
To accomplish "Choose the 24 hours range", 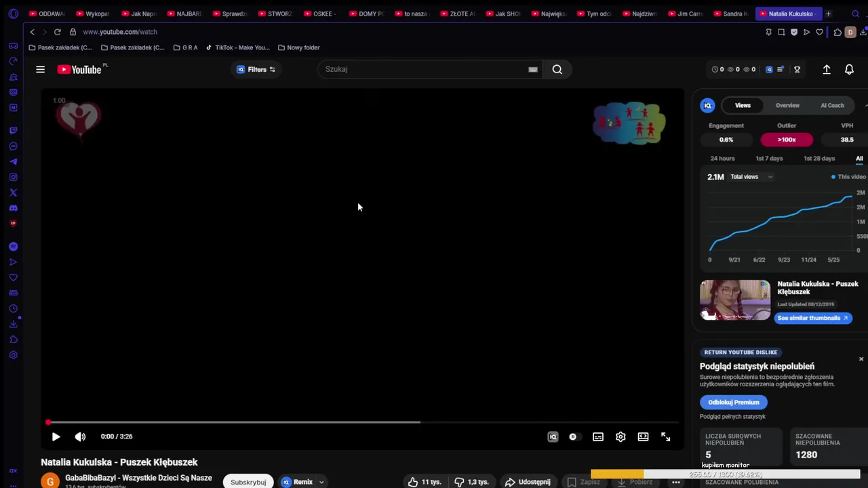I will point(722,159).
